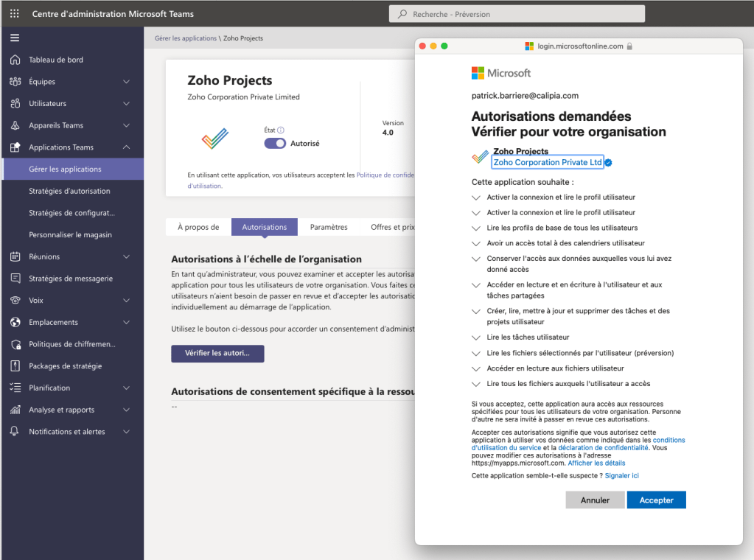
Task: Open the Tableau de bord home icon
Action: (15, 60)
